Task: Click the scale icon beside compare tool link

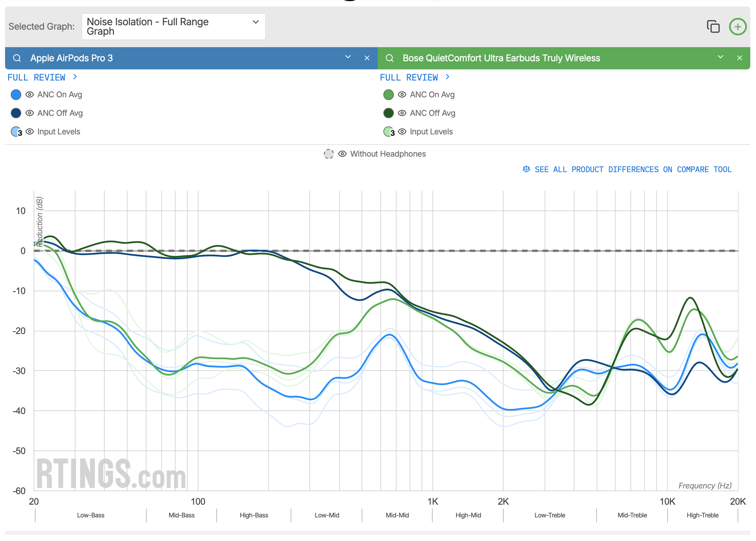Action: pyautogui.click(x=526, y=169)
